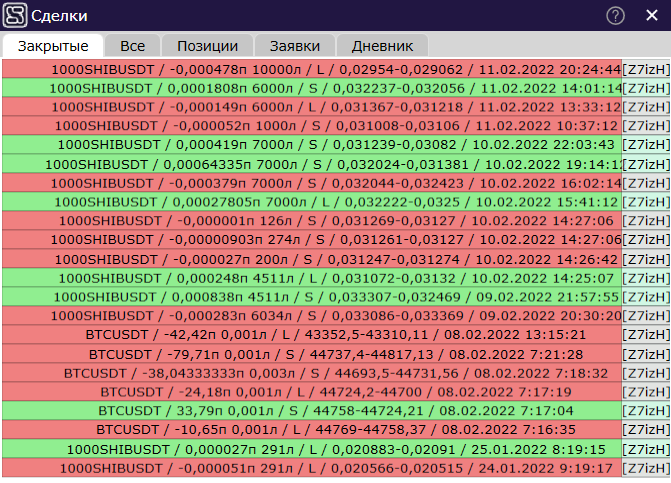This screenshot has height=483, width=671.
Task: Select the 1000SHIBUSDT trade closed 10.02.2022 16:02:14
Action: tap(312, 183)
